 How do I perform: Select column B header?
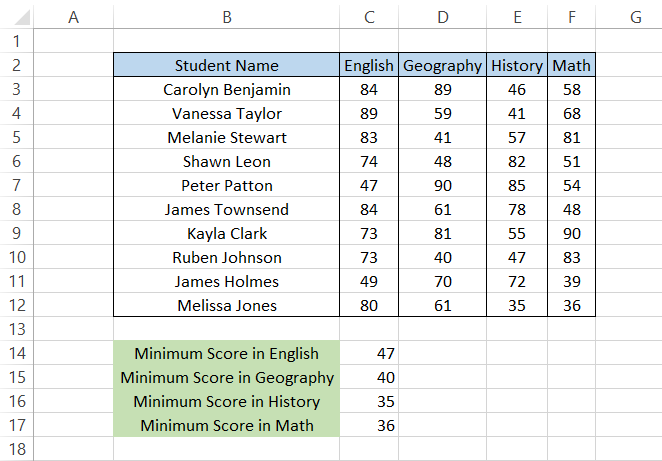(x=227, y=17)
